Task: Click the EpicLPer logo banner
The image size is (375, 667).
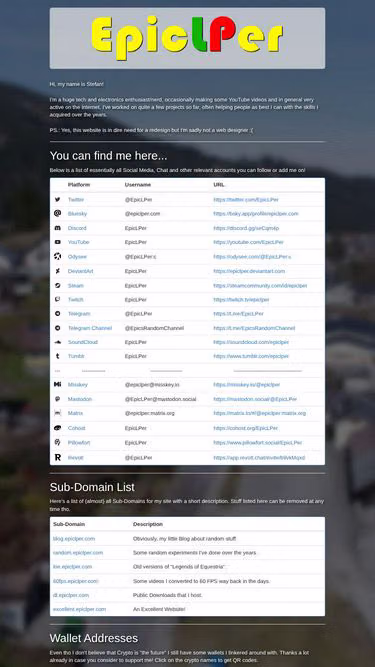Action: pos(187,38)
